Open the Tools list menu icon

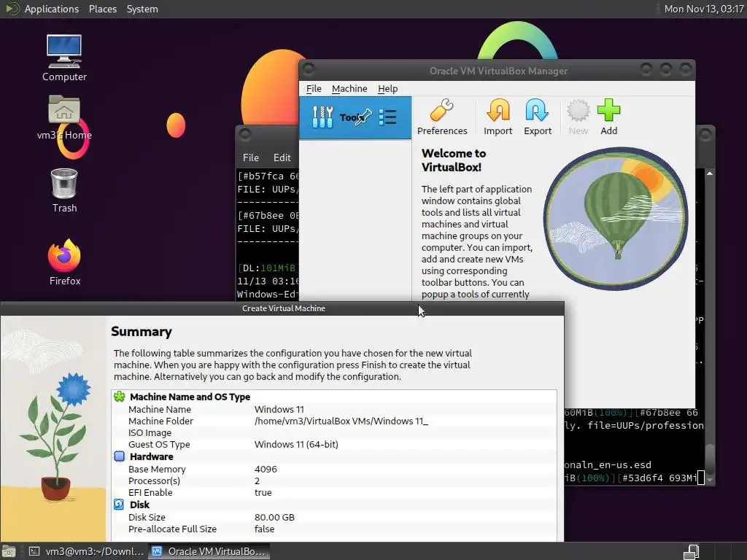click(388, 117)
